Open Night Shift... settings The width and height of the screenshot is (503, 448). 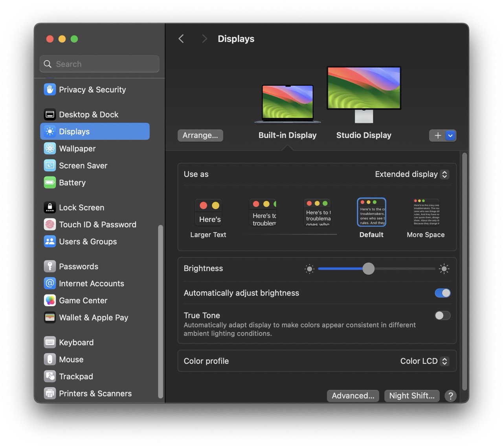(x=411, y=396)
